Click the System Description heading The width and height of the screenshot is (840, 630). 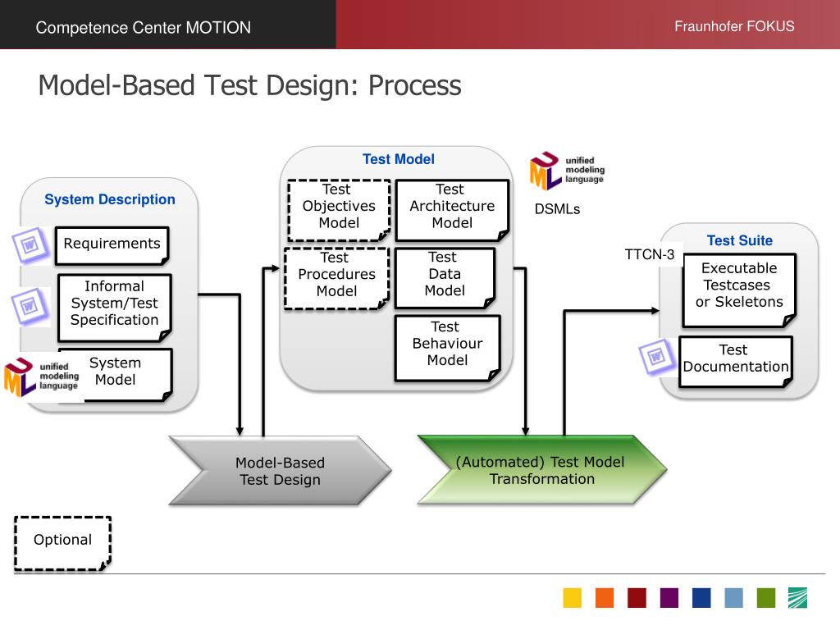[110, 199]
